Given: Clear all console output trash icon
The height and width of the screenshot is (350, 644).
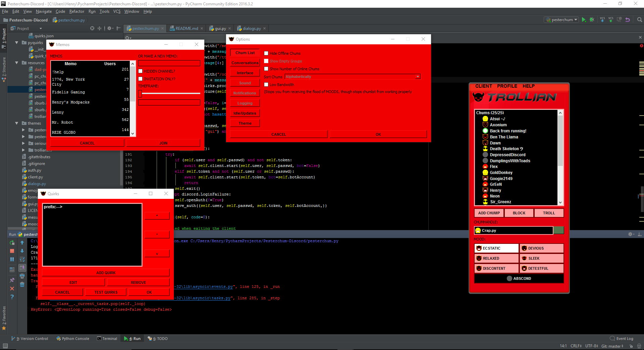Looking at the screenshot, I should (22, 285).
